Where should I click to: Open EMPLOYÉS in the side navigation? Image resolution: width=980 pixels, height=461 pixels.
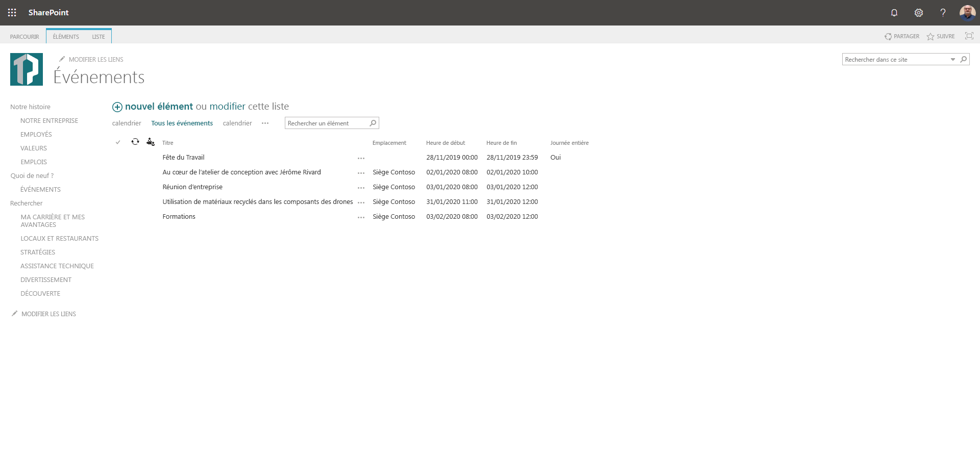pyautogui.click(x=36, y=135)
